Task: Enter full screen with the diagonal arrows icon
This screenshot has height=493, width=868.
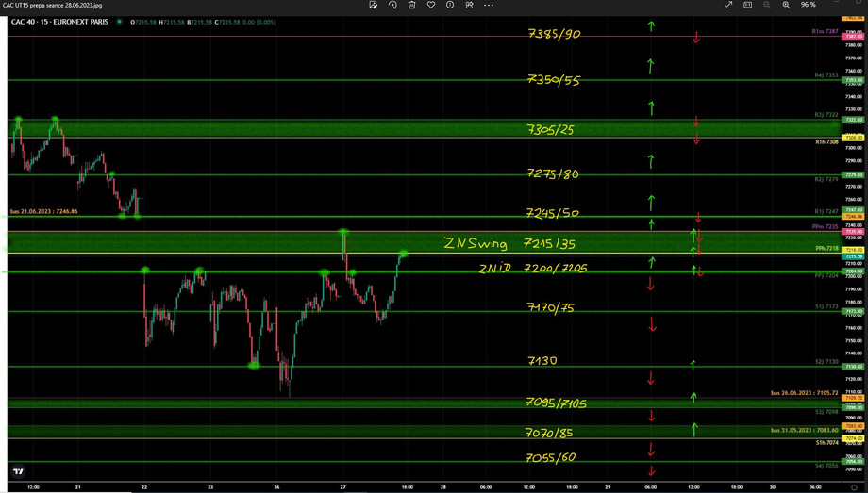Action: [x=728, y=6]
